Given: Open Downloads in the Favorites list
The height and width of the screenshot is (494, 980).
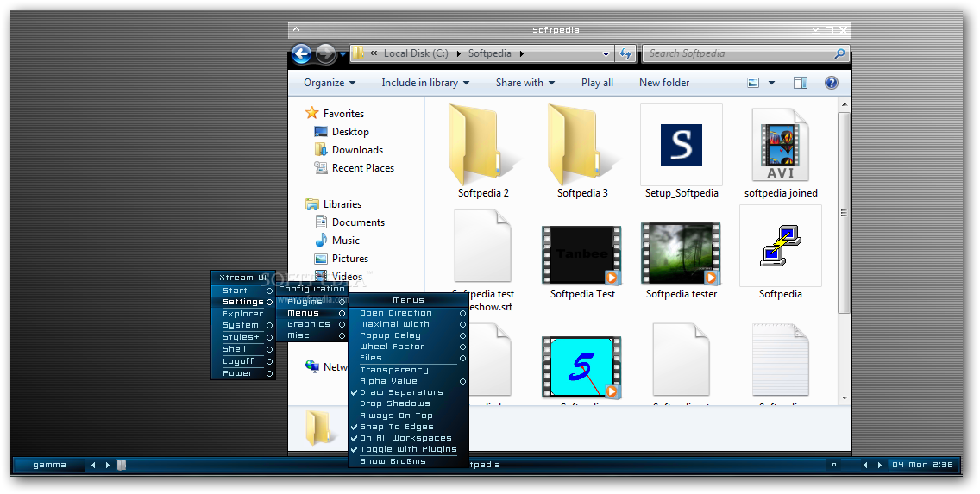Looking at the screenshot, I should click(357, 150).
